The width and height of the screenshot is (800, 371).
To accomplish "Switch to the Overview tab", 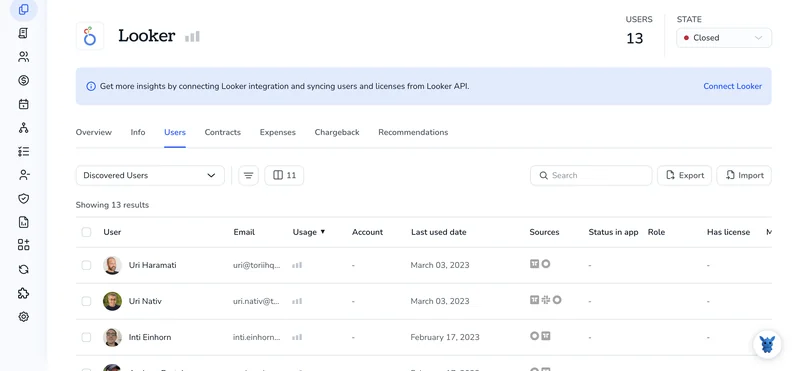I will 93,132.
